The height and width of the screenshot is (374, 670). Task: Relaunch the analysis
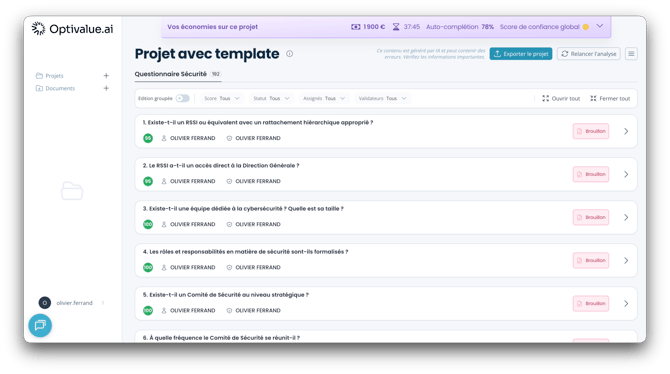coord(588,54)
